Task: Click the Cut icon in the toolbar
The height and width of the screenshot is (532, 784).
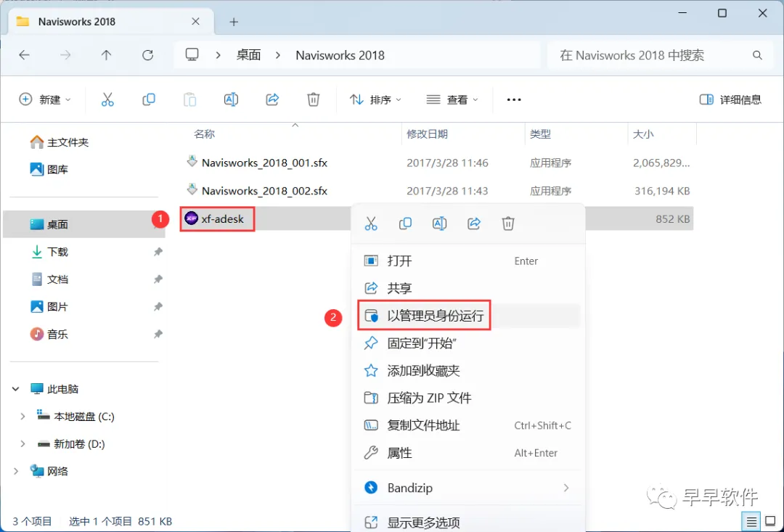Action: click(107, 99)
